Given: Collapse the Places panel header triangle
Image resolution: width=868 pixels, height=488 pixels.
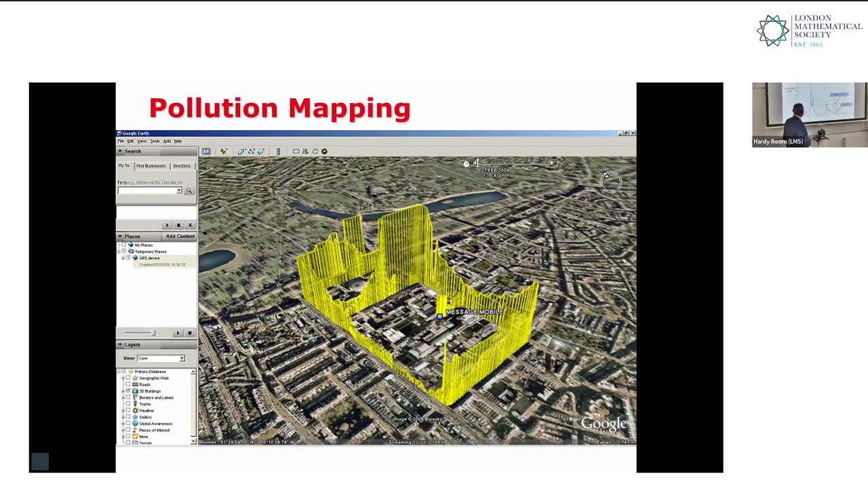Looking at the screenshot, I should pyautogui.click(x=120, y=236).
